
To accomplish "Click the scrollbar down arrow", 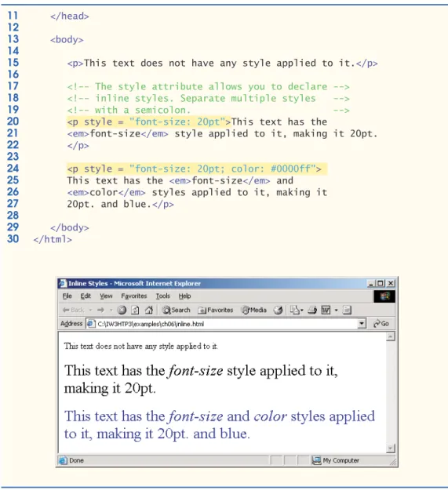I will (x=391, y=448).
